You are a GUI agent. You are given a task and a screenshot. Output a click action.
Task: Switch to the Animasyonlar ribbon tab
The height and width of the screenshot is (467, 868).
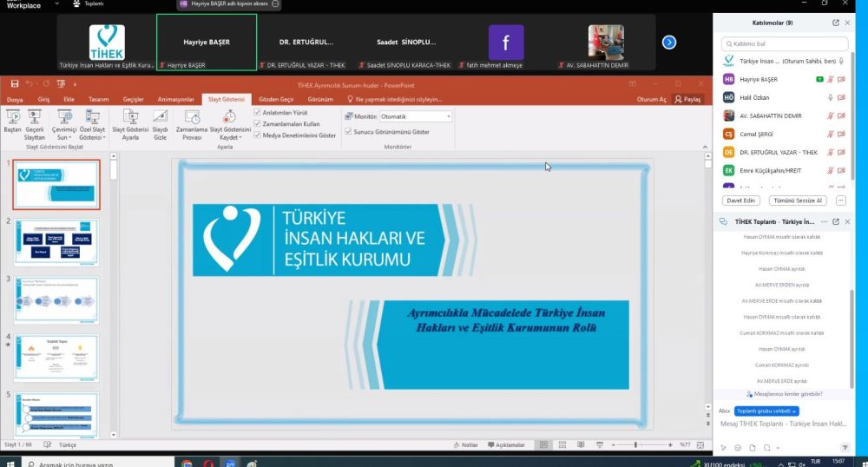[175, 100]
